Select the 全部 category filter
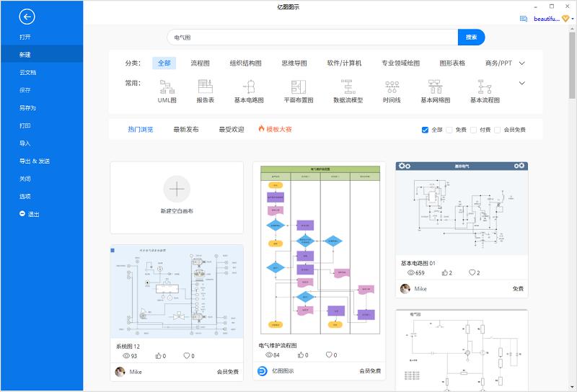577x392 pixels. click(x=164, y=63)
